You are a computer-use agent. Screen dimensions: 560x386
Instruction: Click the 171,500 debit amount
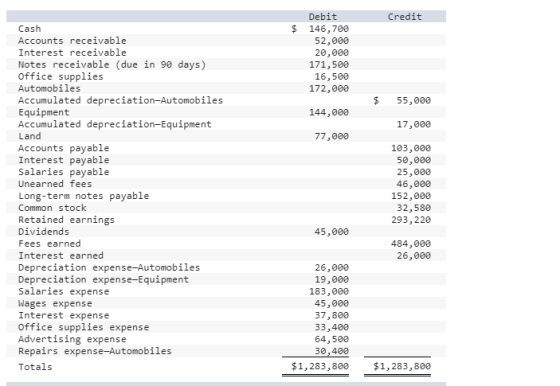pos(329,65)
